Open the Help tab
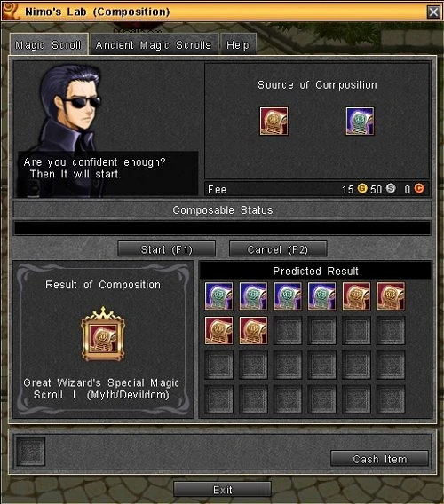 (238, 44)
